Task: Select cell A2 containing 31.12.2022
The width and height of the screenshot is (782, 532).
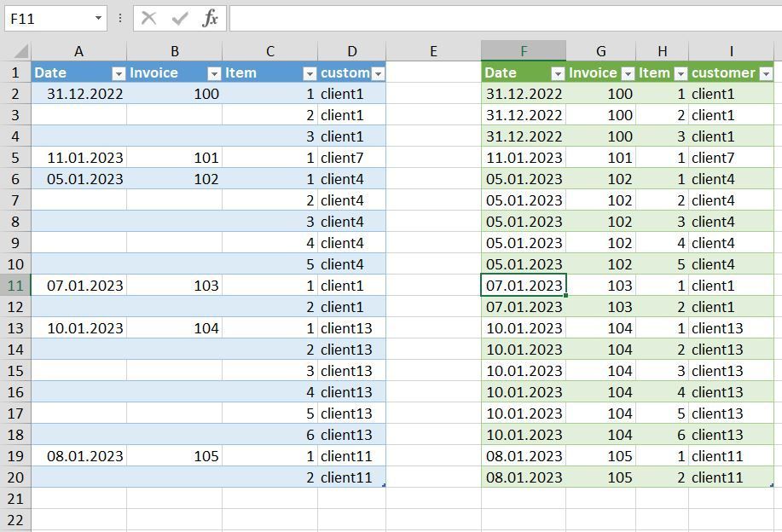Action: 78,94
